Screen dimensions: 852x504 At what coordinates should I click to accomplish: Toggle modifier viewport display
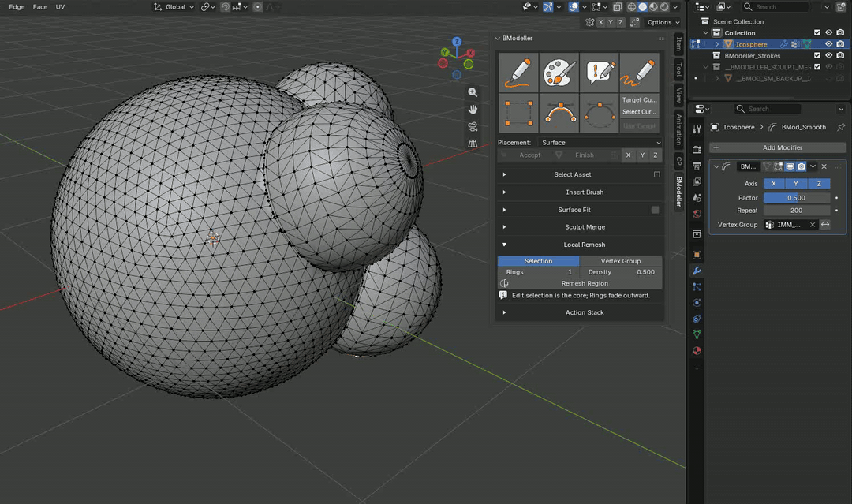790,166
